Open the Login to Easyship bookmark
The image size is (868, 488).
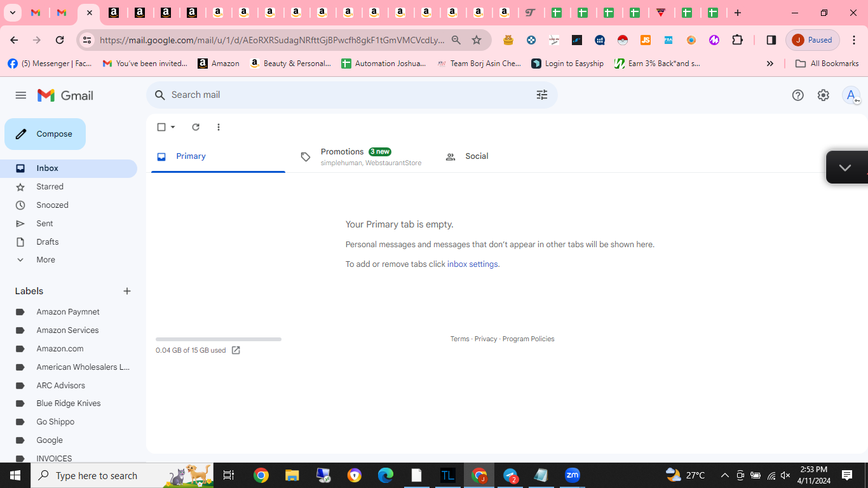(x=567, y=64)
